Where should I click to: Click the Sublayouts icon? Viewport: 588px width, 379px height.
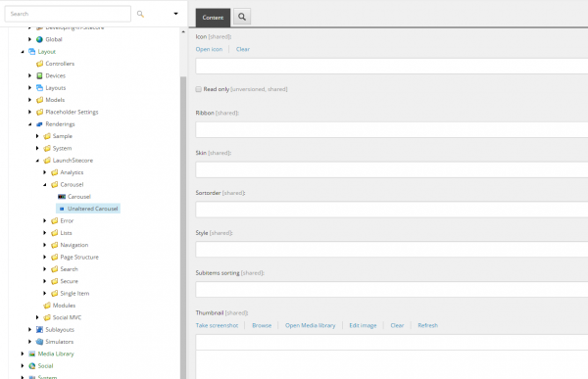(39, 329)
